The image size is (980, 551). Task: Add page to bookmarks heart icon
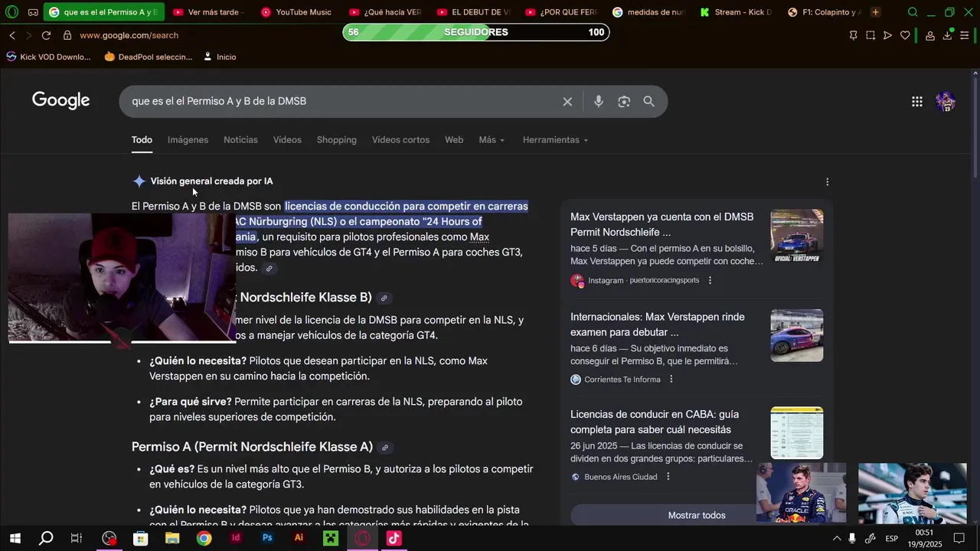pos(905,35)
